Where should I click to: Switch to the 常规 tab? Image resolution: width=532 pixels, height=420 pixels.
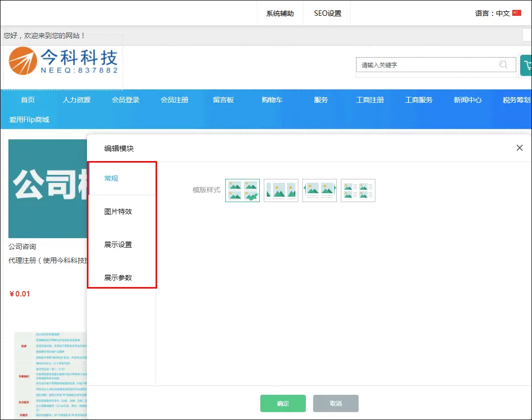pos(111,178)
